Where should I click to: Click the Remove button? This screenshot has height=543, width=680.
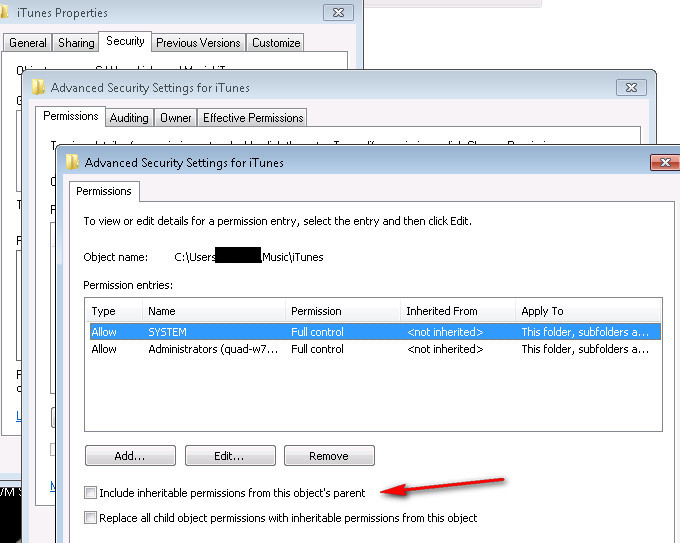tap(329, 456)
